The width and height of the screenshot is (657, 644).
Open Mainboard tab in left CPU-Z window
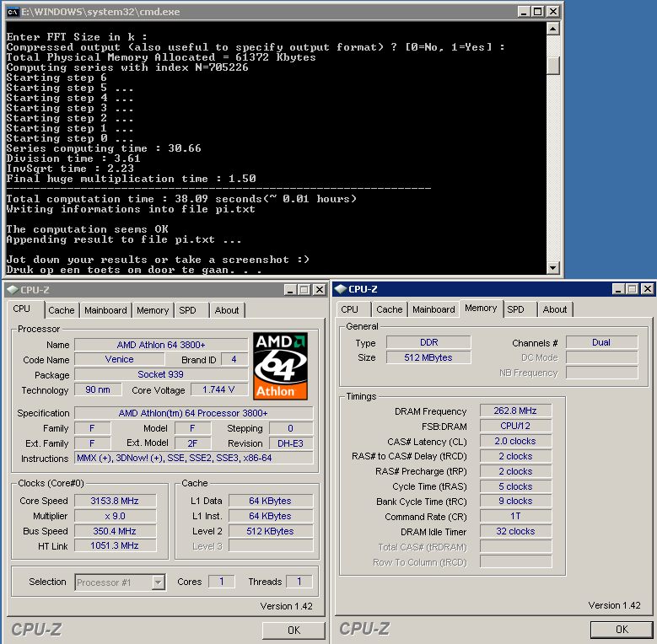[x=105, y=310]
